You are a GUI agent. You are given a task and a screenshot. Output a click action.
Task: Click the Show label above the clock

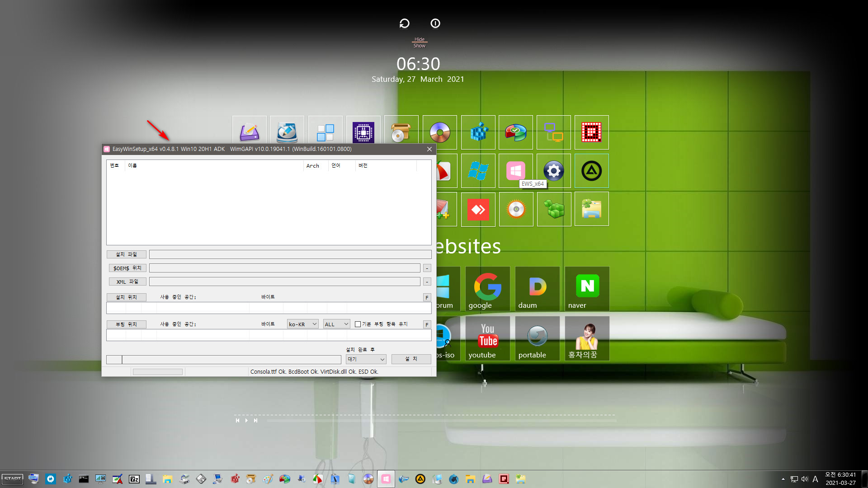(x=420, y=46)
